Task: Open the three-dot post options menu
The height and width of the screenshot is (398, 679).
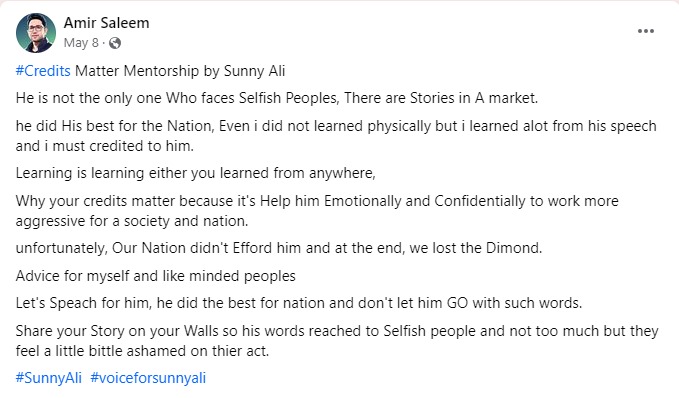Action: tap(645, 31)
